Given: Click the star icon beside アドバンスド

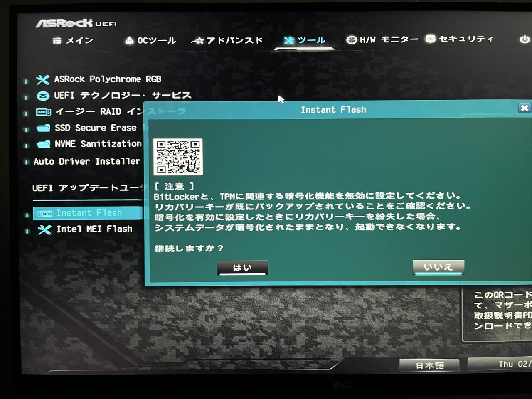Looking at the screenshot, I should click(198, 41).
